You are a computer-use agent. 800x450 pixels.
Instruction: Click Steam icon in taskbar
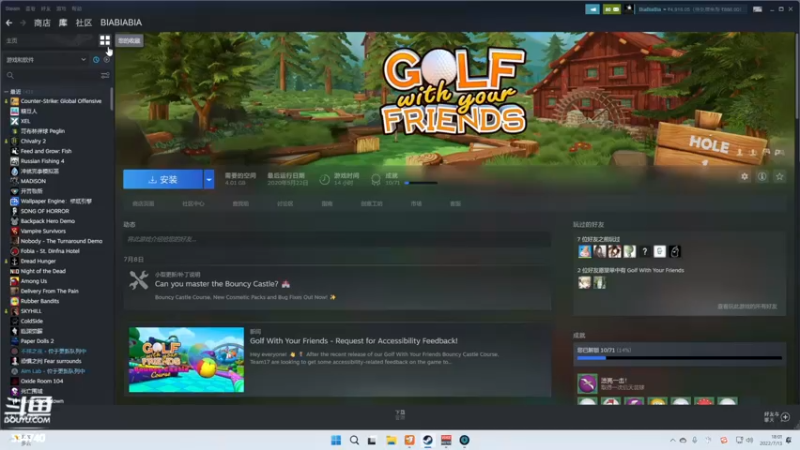coord(428,440)
